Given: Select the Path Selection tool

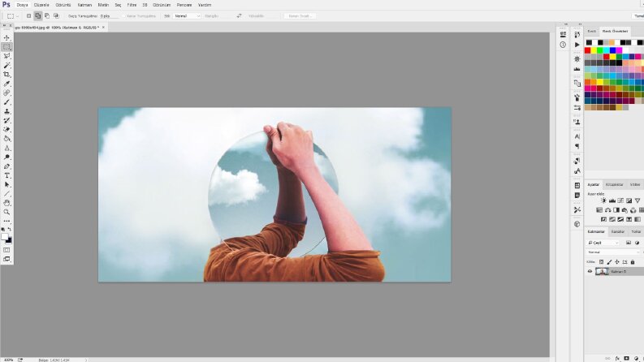Looking at the screenshot, I should (6, 185).
